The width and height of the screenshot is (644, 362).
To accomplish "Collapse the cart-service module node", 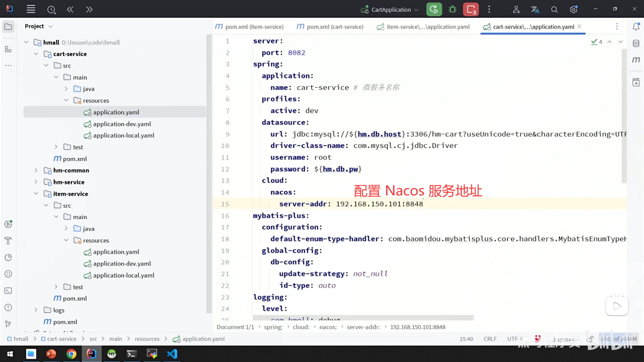I will coord(36,54).
